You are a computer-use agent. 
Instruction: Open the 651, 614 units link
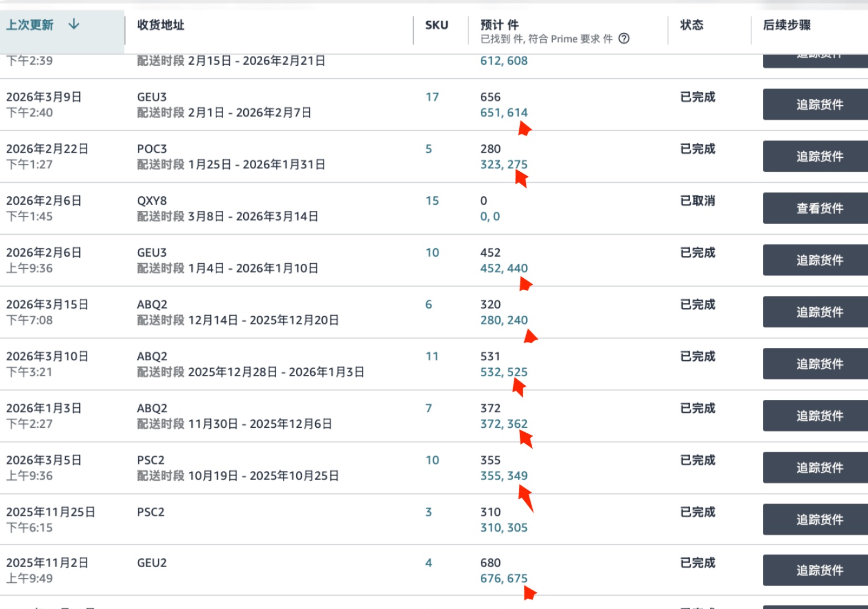pos(503,113)
